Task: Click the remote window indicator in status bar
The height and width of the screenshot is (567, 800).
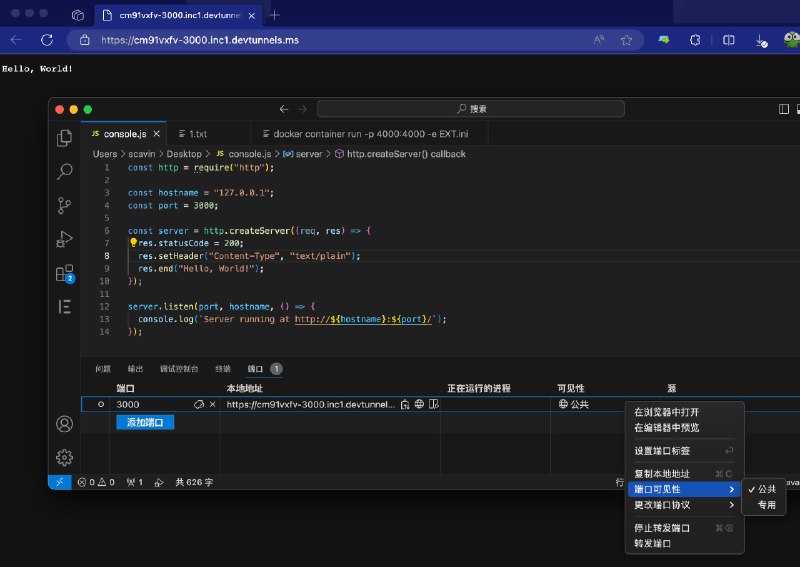Action: (x=59, y=482)
